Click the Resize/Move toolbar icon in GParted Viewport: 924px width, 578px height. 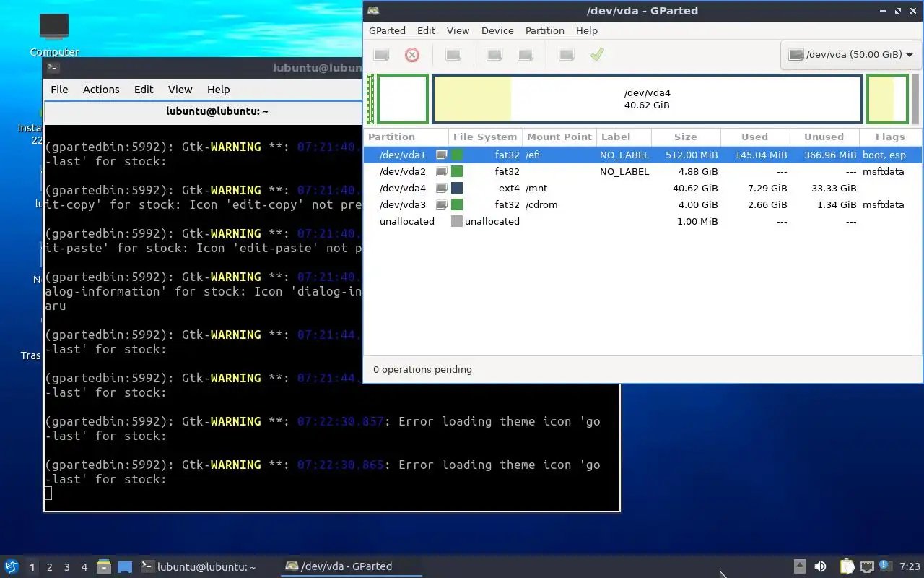pyautogui.click(x=453, y=55)
